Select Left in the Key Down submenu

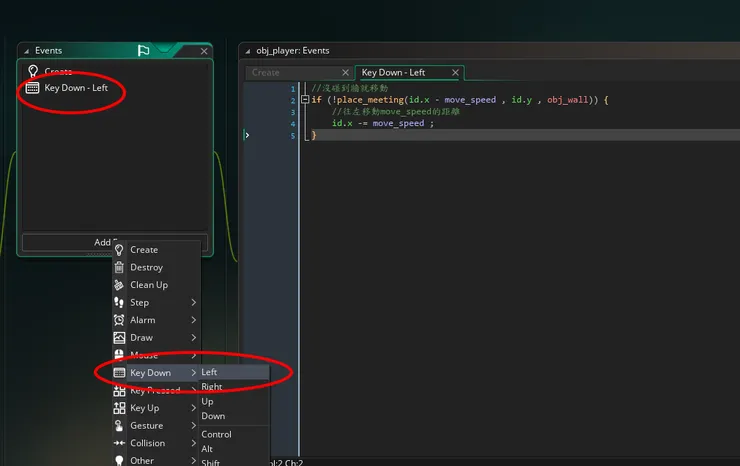click(x=235, y=372)
